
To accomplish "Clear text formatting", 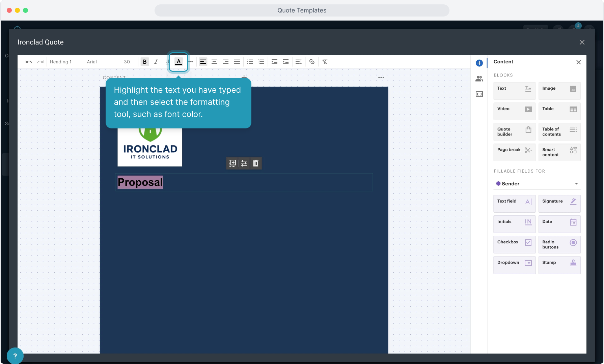I will tap(325, 62).
